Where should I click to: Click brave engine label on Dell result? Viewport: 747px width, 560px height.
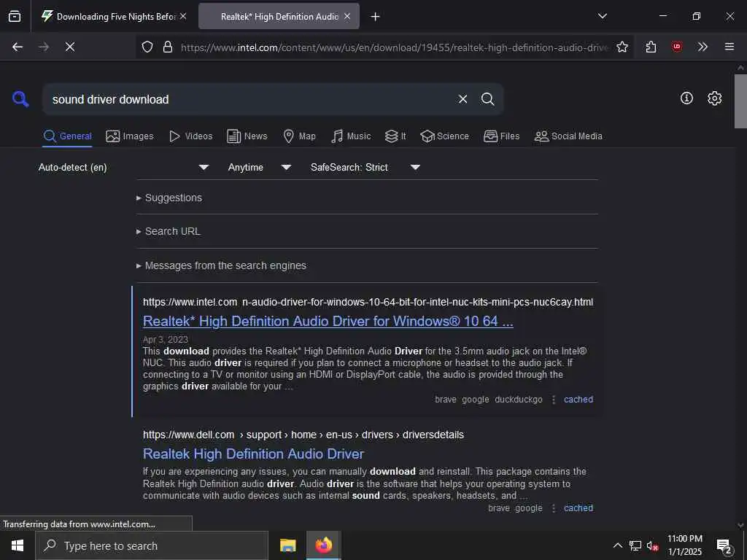[x=499, y=508]
